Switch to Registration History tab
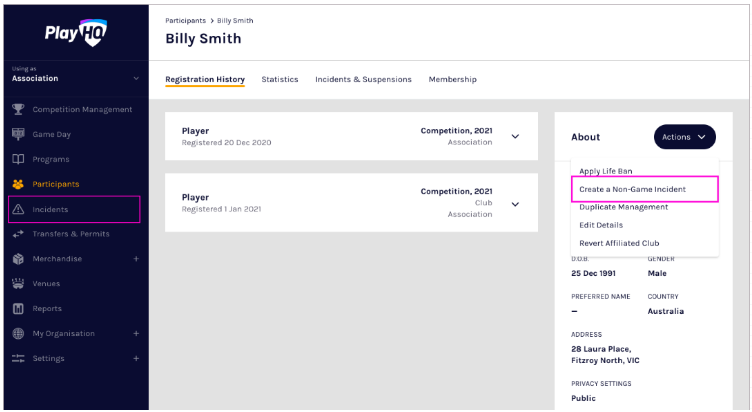Screen dimensions: 752x412 (x=205, y=79)
